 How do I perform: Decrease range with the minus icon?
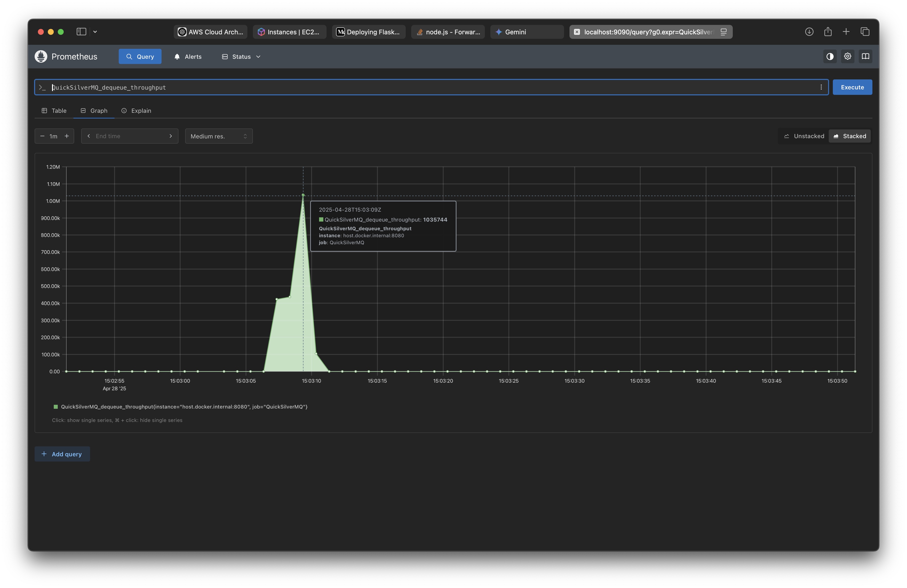[x=42, y=136]
